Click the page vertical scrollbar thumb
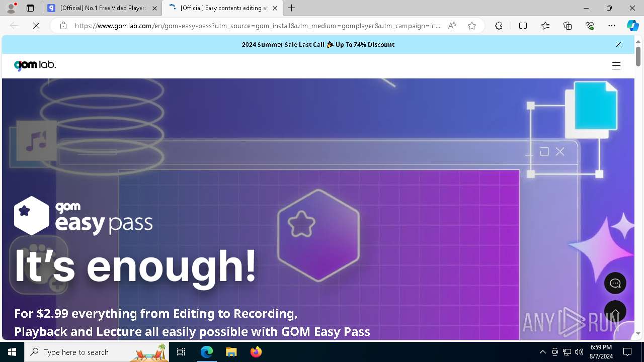 (x=638, y=56)
